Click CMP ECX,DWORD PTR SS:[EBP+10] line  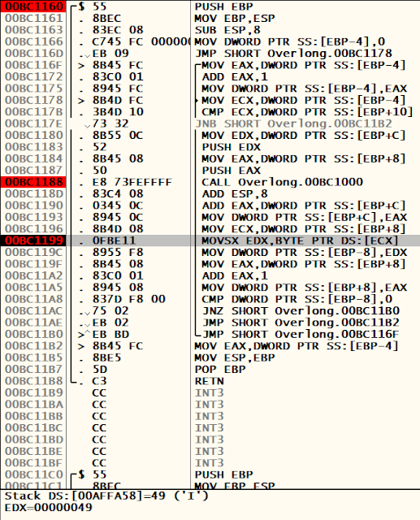(307, 112)
